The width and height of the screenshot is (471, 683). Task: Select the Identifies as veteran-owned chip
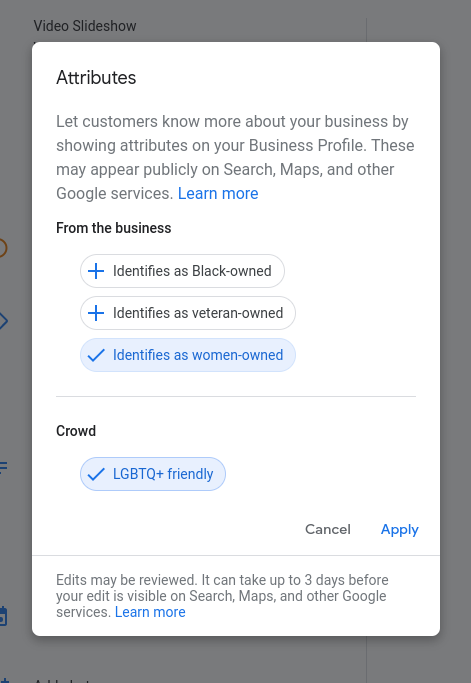(x=188, y=313)
